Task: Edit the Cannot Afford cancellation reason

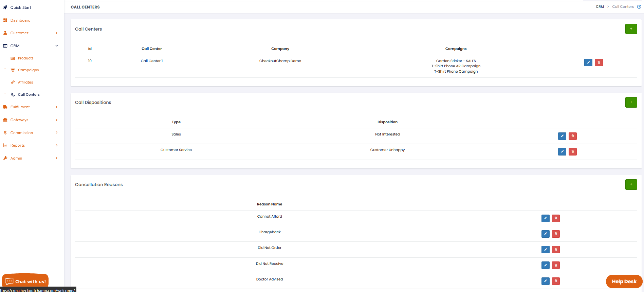Action: [x=545, y=218]
